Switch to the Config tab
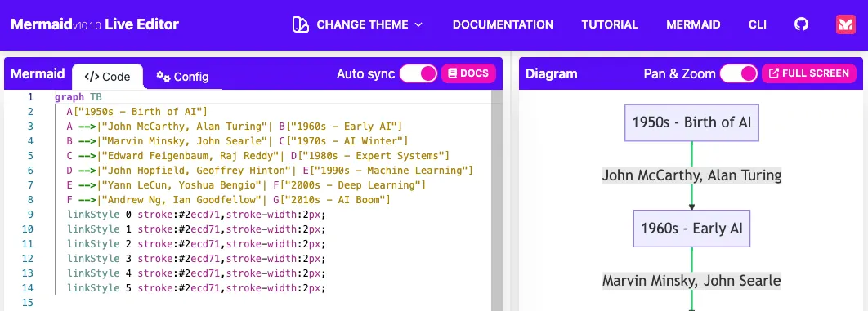The image size is (868, 311). [x=182, y=77]
